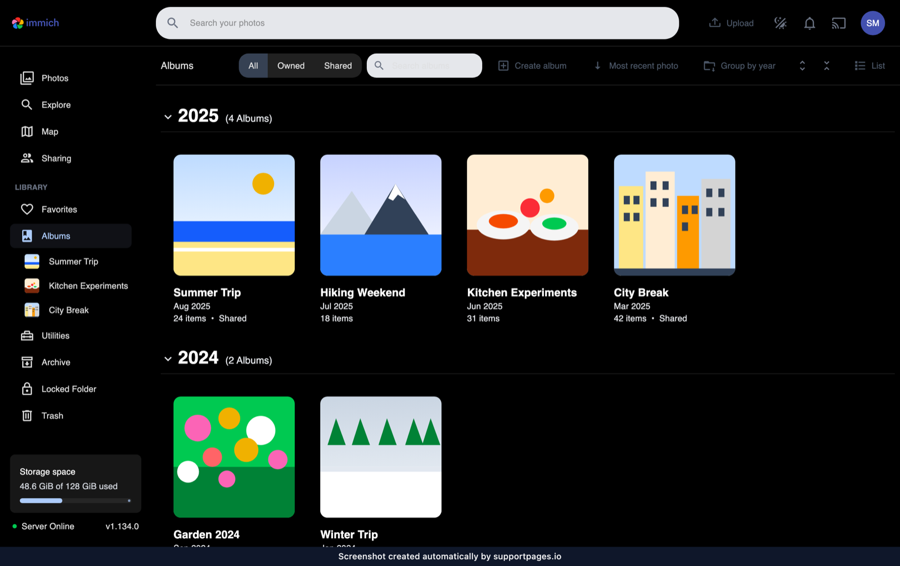Open the Winter Trip album thumbnail
This screenshot has height=566, width=900.
[x=381, y=457]
